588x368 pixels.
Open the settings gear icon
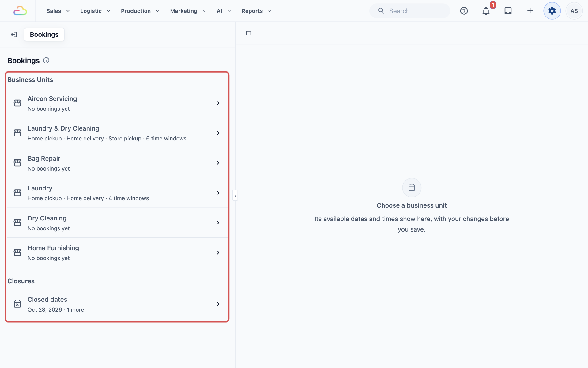(x=552, y=11)
